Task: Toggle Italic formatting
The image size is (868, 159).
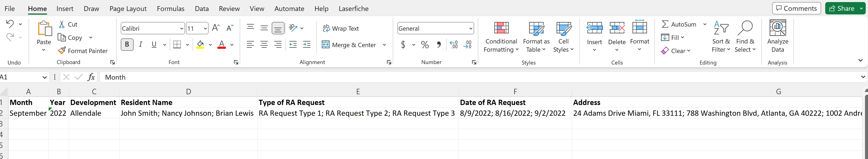Action: click(x=140, y=44)
